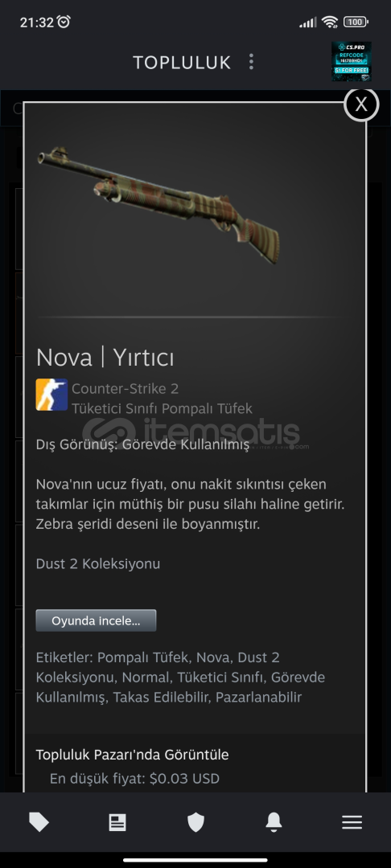Open Topluluk Pazarı'nda Görüntüle link
Screen dimensions: 391x868
point(133,754)
